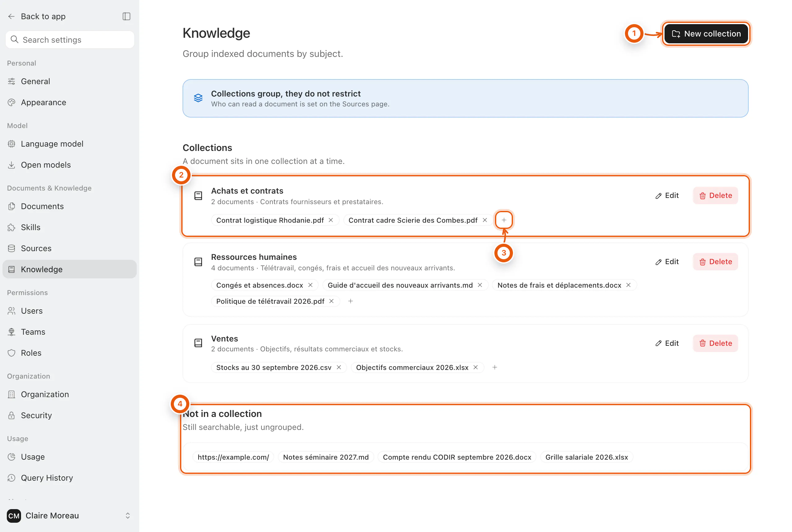Remove Congés et absences.docx chip
Screen dimensions: 792x532
point(310,285)
